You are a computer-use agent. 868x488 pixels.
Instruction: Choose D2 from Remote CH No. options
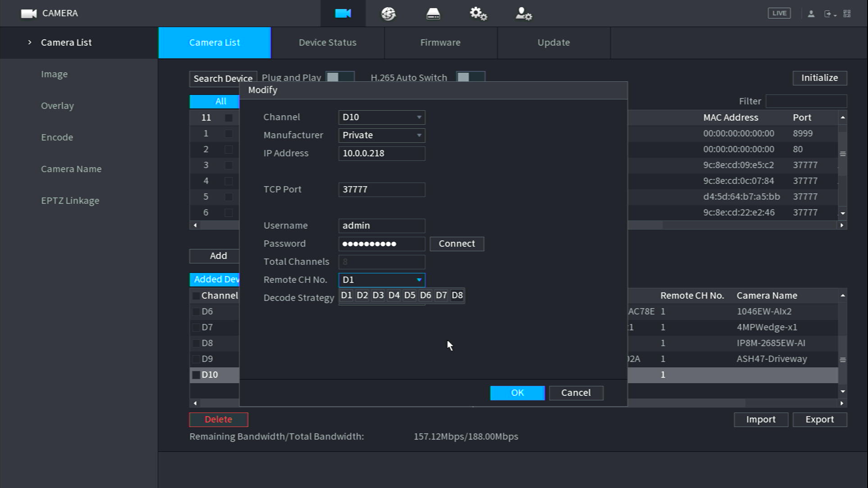pyautogui.click(x=362, y=296)
